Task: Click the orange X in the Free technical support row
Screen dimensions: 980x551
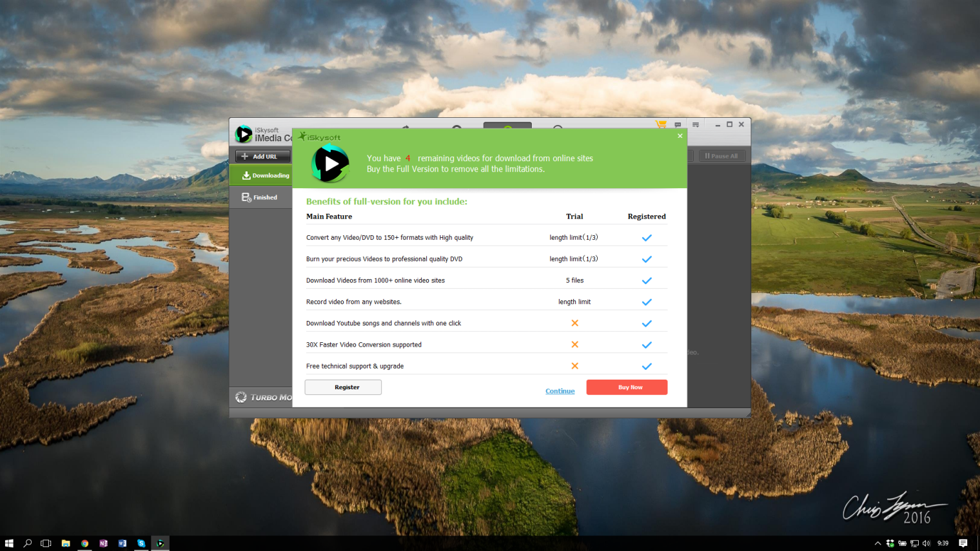Action: click(x=574, y=365)
